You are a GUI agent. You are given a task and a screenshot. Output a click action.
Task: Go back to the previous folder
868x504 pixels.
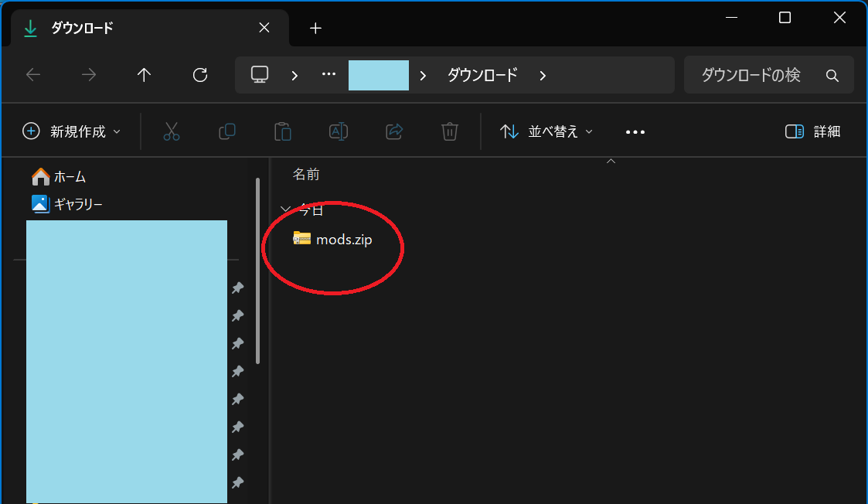click(x=33, y=75)
